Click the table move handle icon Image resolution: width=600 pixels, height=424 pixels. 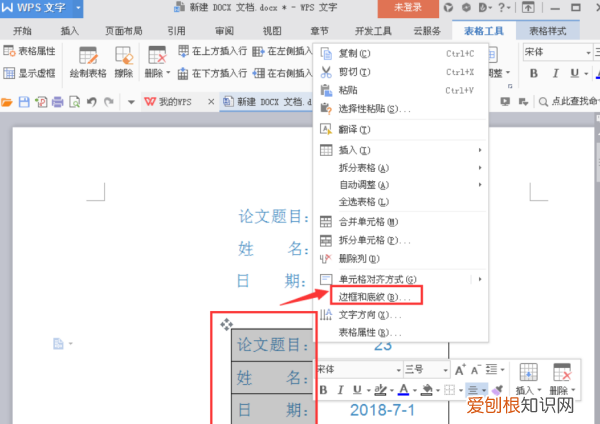click(x=227, y=325)
